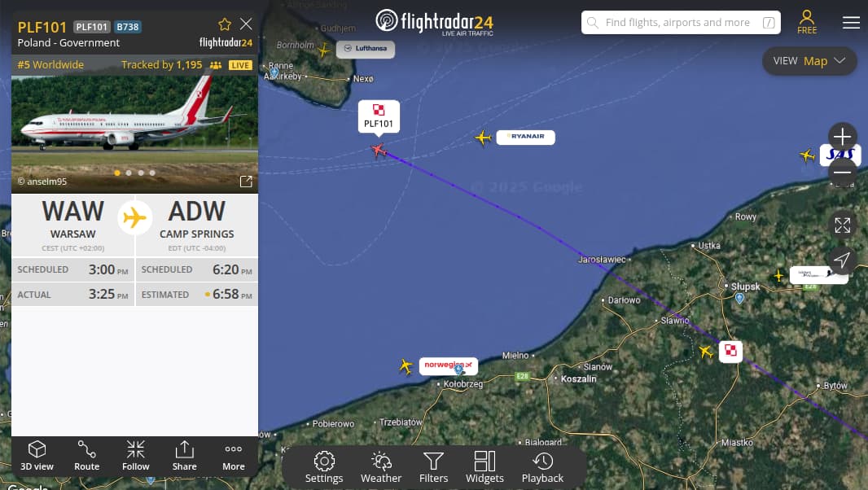Open map Settings gear
The height and width of the screenshot is (490, 868).
324,468
